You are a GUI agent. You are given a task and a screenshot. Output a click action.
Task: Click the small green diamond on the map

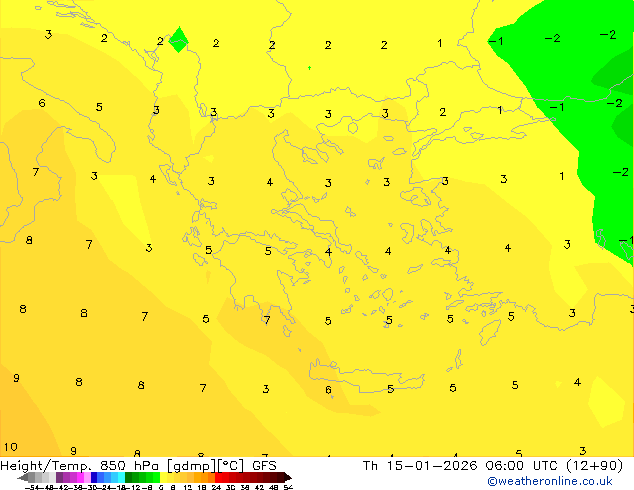(178, 40)
